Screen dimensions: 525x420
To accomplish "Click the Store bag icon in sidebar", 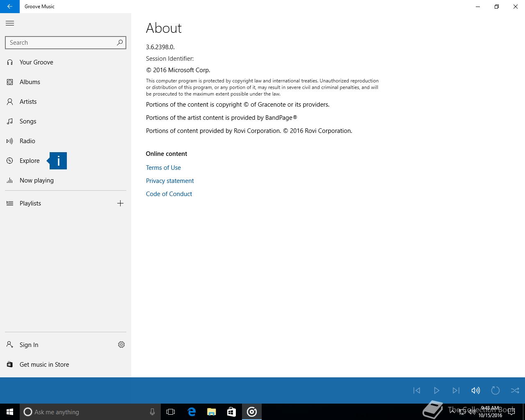I will point(10,365).
